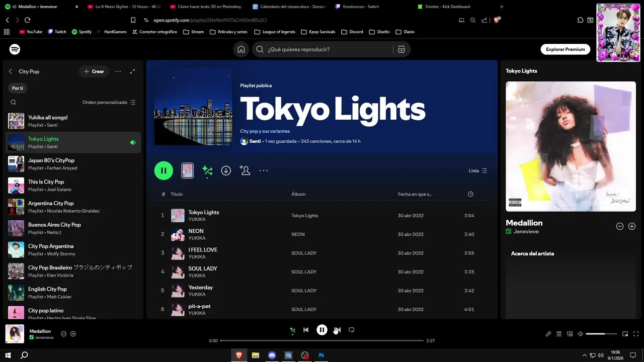Open City Pop Brasileiro playlist
This screenshot has width=644, height=362.
[x=73, y=271]
